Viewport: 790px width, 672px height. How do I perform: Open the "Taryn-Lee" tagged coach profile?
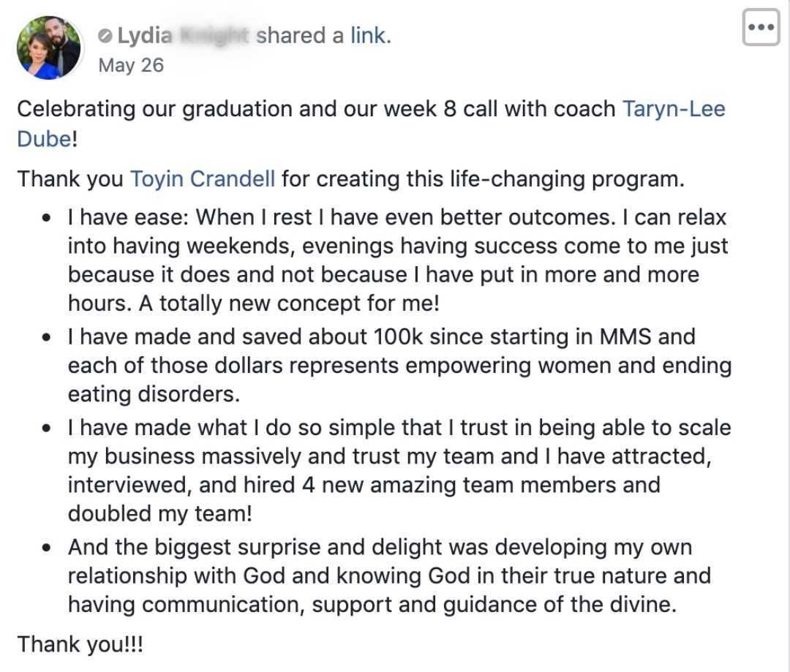pos(673,109)
